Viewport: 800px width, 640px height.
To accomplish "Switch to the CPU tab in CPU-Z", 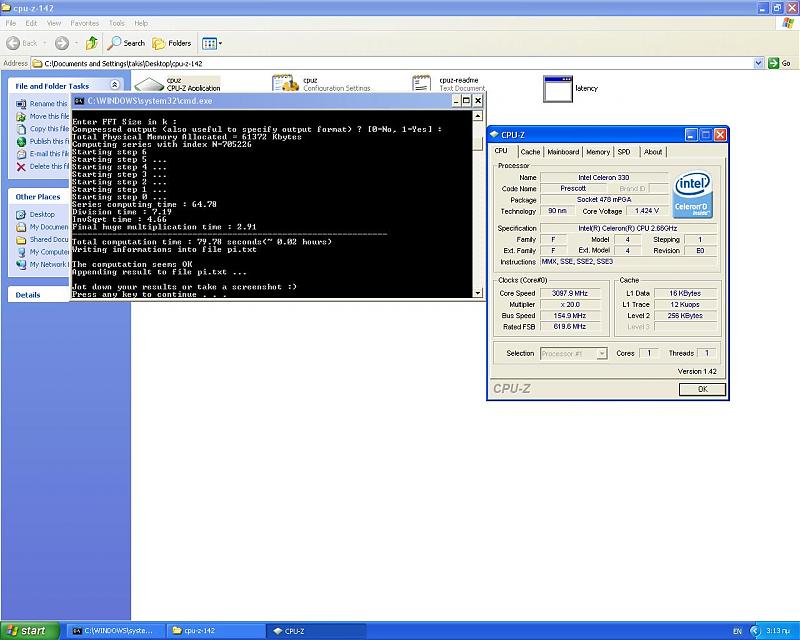I will pyautogui.click(x=501, y=151).
